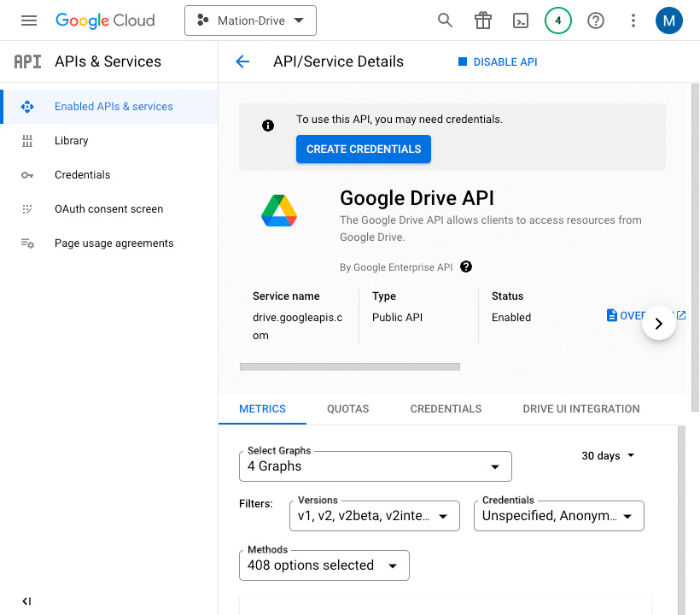Select OAuth consent screen in sidebar
The width and height of the screenshot is (700, 615).
(x=109, y=209)
